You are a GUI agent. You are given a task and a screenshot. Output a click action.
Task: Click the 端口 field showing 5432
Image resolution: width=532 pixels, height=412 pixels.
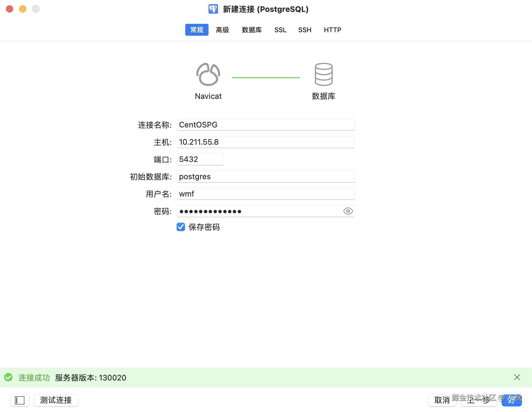pos(200,159)
